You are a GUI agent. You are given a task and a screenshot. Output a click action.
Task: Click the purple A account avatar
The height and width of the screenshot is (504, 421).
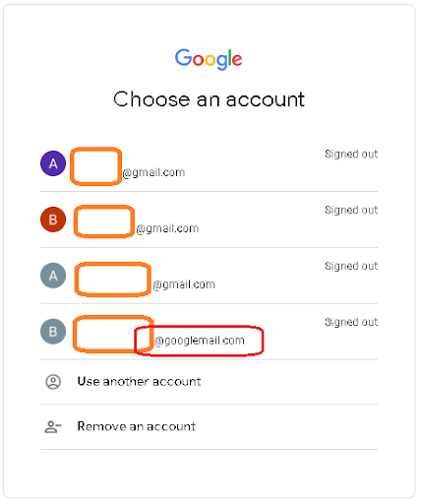[x=53, y=163]
